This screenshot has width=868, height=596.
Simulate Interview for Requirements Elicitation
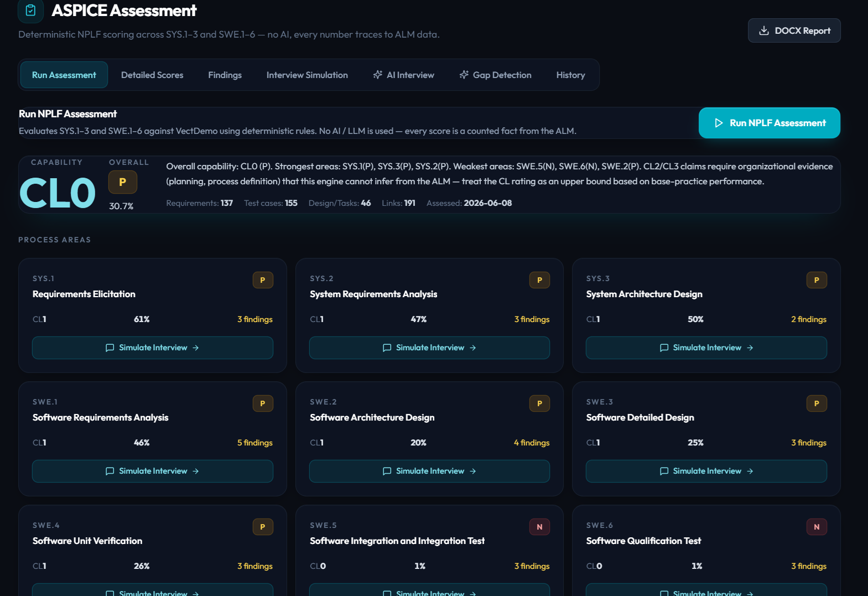153,348
